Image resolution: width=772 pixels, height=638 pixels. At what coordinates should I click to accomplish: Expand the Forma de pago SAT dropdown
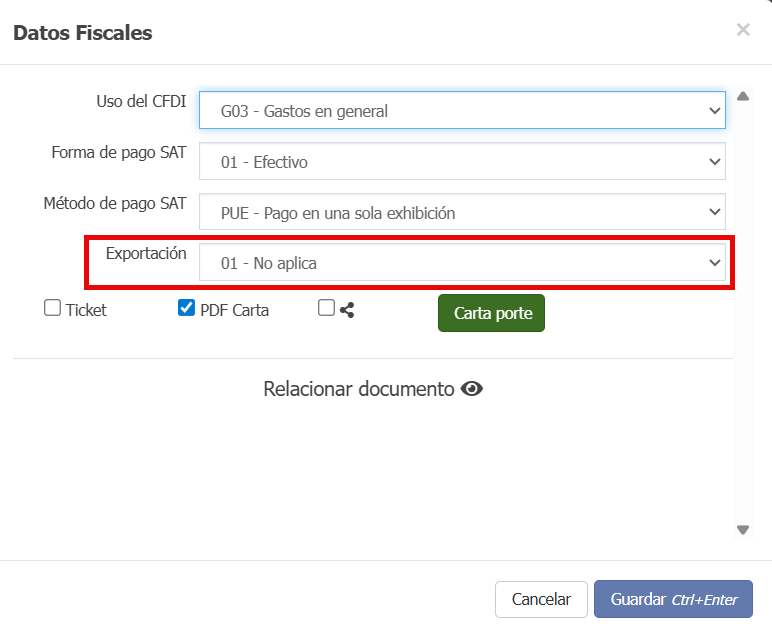462,161
